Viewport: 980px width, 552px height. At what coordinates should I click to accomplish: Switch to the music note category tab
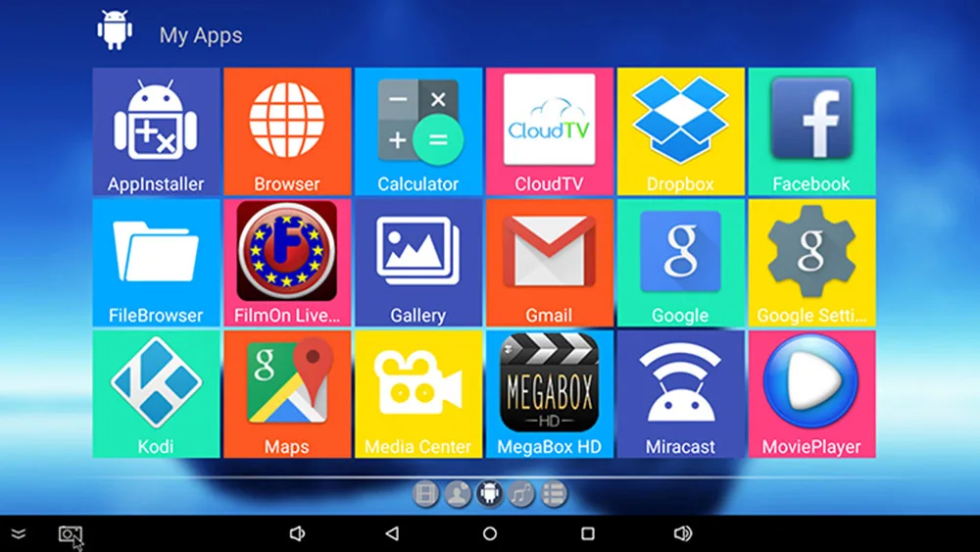coord(521,494)
